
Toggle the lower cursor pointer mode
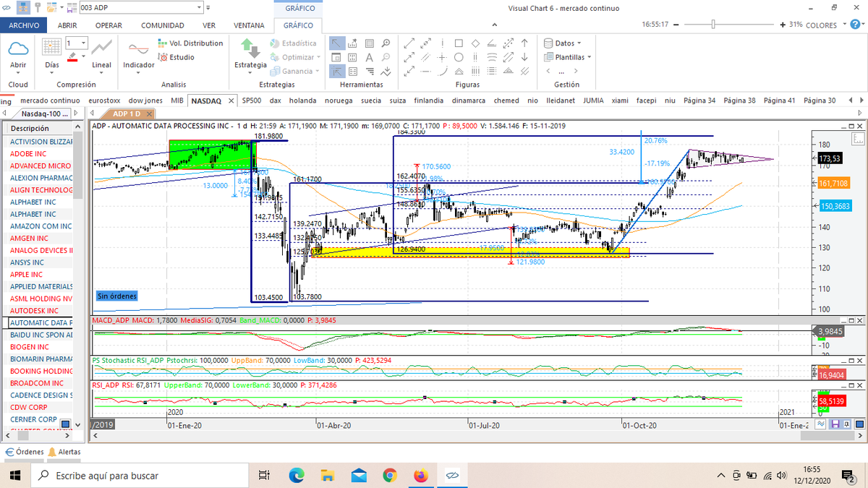(338, 71)
